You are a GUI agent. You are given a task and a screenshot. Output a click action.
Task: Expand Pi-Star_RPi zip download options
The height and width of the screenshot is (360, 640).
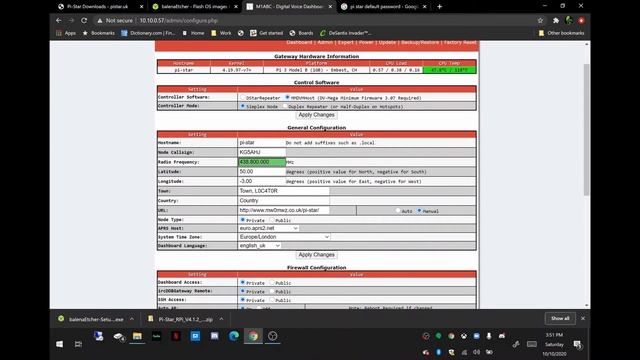point(221,319)
